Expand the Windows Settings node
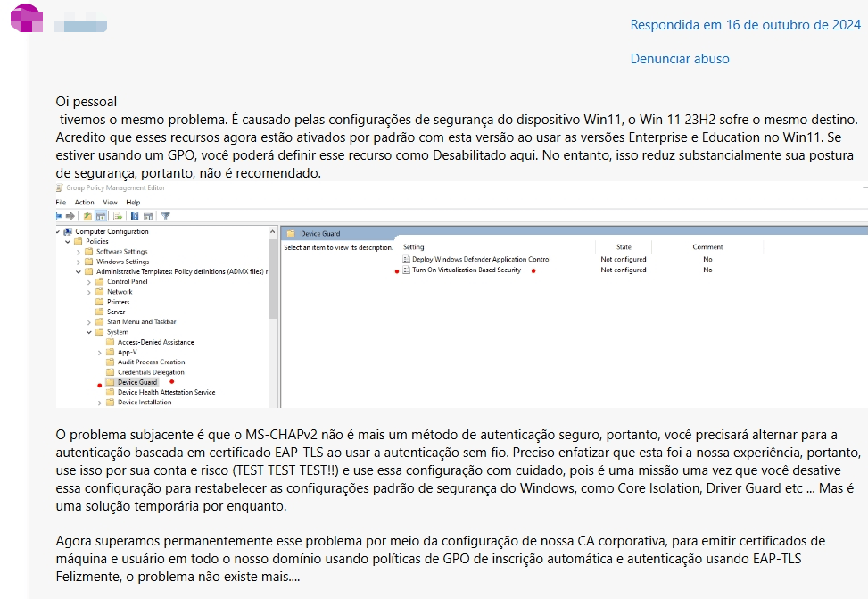The height and width of the screenshot is (599, 868). [x=79, y=262]
